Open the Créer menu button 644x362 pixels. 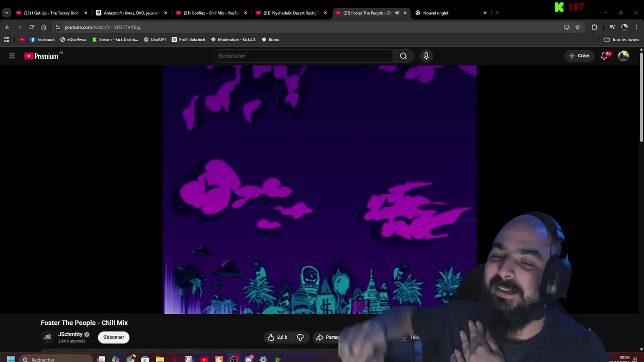[579, 56]
